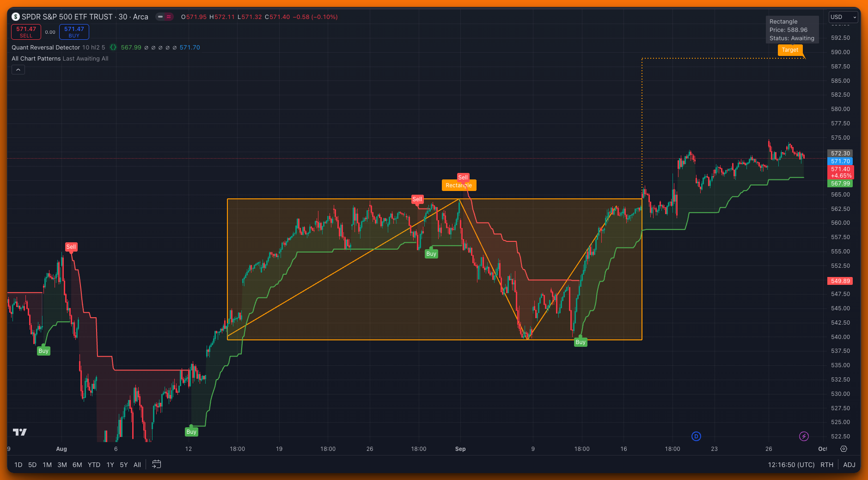Toggle the RTH session button

point(827,465)
